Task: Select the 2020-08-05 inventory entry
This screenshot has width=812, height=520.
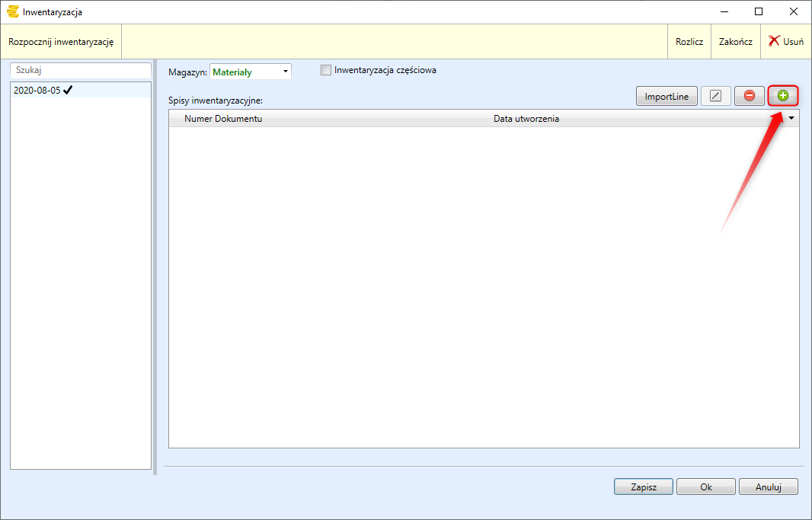Action: (38, 90)
